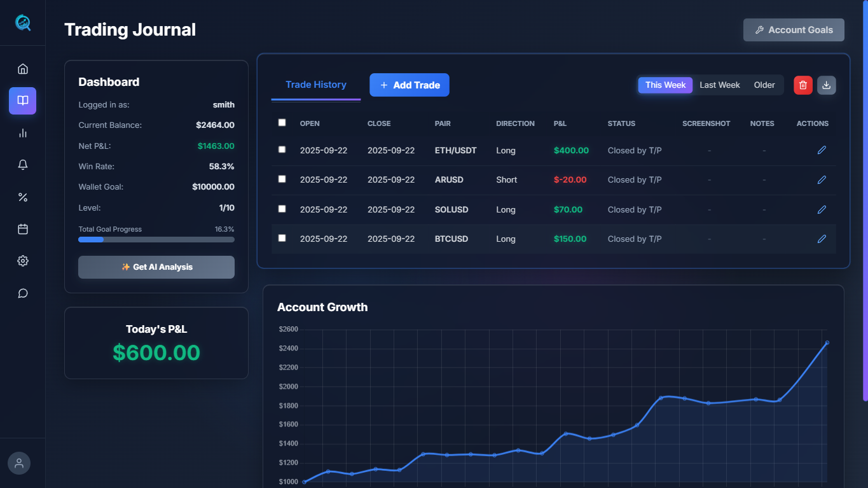
Task: Check the BTCUSD trade row checkbox
Action: point(282,238)
